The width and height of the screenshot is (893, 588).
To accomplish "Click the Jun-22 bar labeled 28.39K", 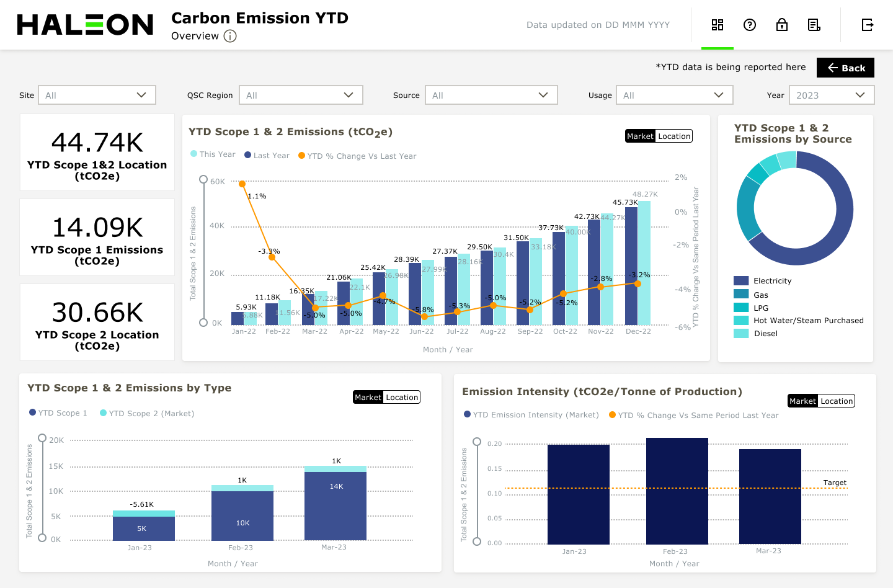I will tap(415, 294).
